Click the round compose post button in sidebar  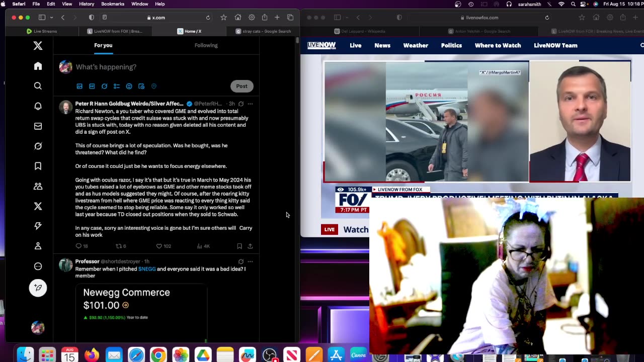coord(38,288)
